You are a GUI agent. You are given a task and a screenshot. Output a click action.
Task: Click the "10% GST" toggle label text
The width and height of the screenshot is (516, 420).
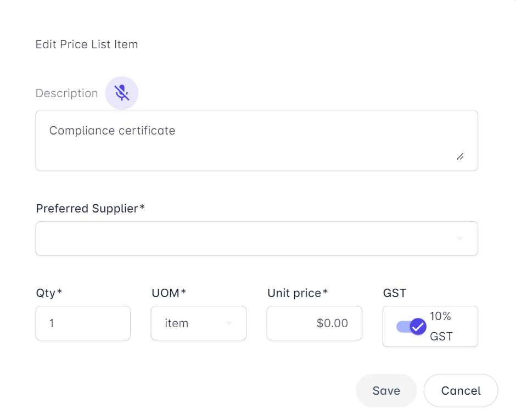point(441,326)
